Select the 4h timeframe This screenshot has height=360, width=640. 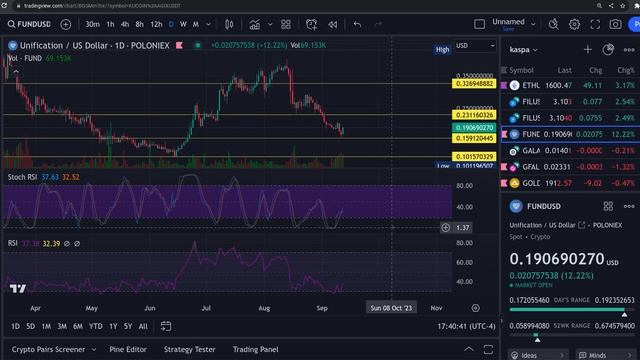(125, 24)
